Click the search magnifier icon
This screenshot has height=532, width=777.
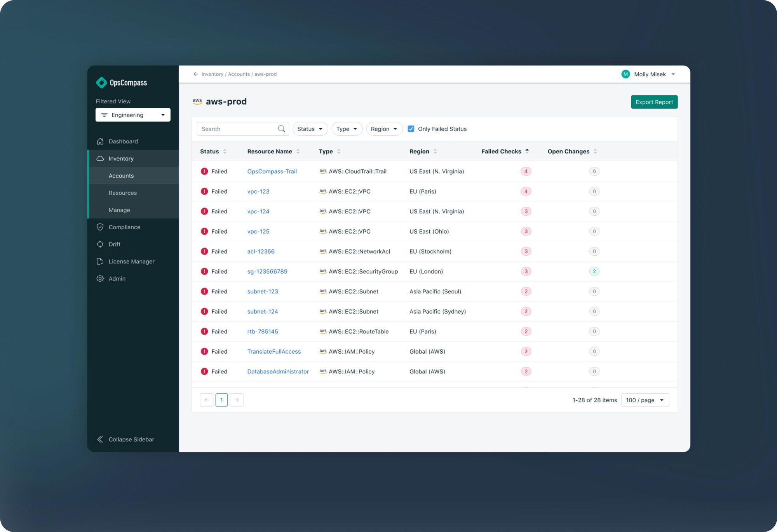tap(282, 129)
